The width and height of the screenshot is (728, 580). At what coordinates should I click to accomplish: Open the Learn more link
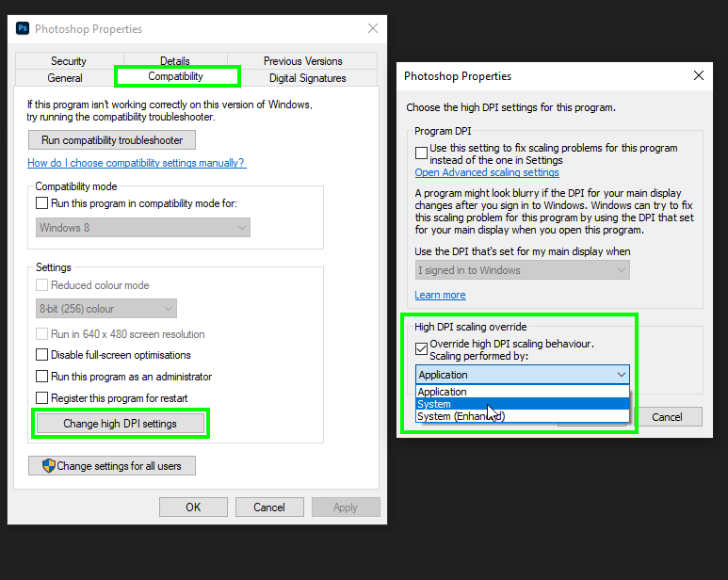(440, 295)
